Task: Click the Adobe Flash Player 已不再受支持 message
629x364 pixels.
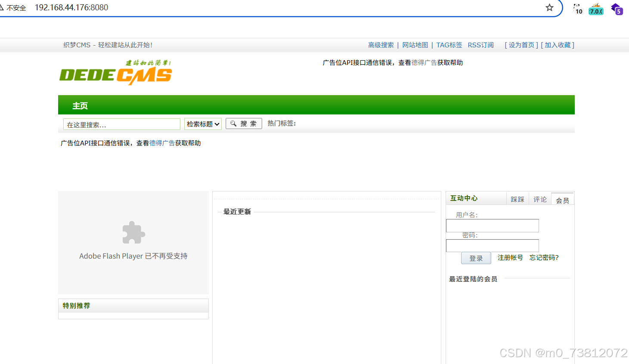Action: [133, 256]
